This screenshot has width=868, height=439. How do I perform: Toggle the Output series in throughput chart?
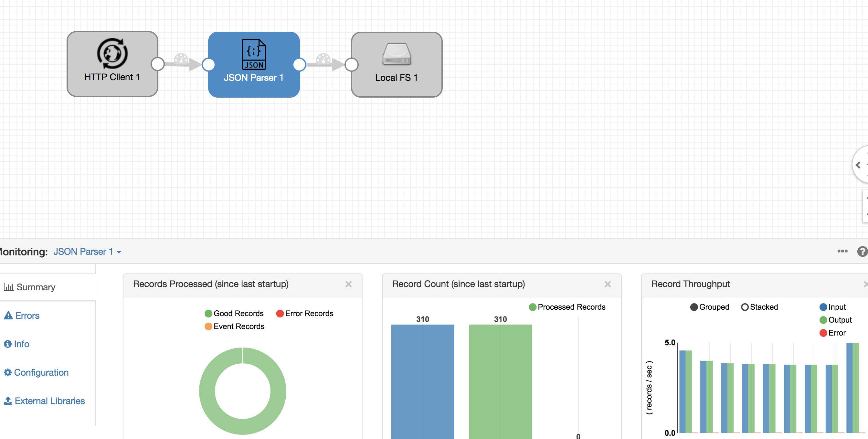click(x=836, y=320)
